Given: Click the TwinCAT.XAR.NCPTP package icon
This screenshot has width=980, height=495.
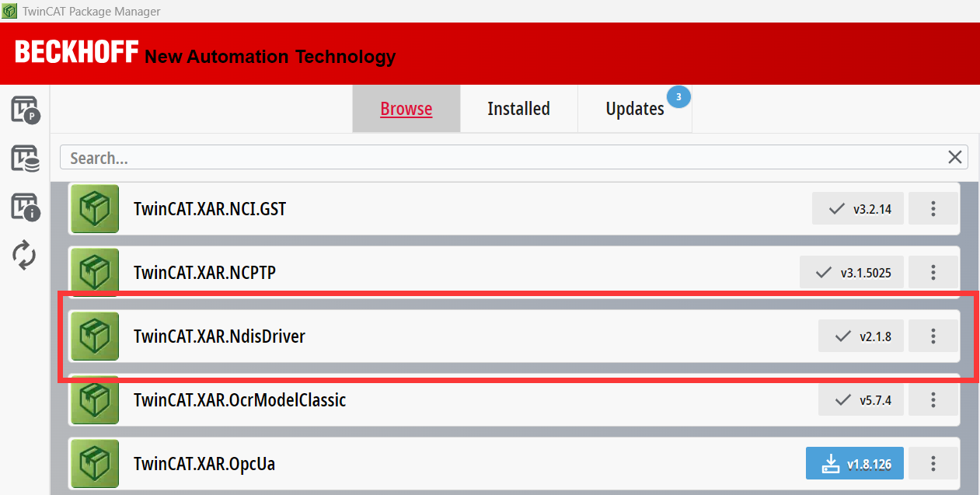Looking at the screenshot, I should coord(95,272).
